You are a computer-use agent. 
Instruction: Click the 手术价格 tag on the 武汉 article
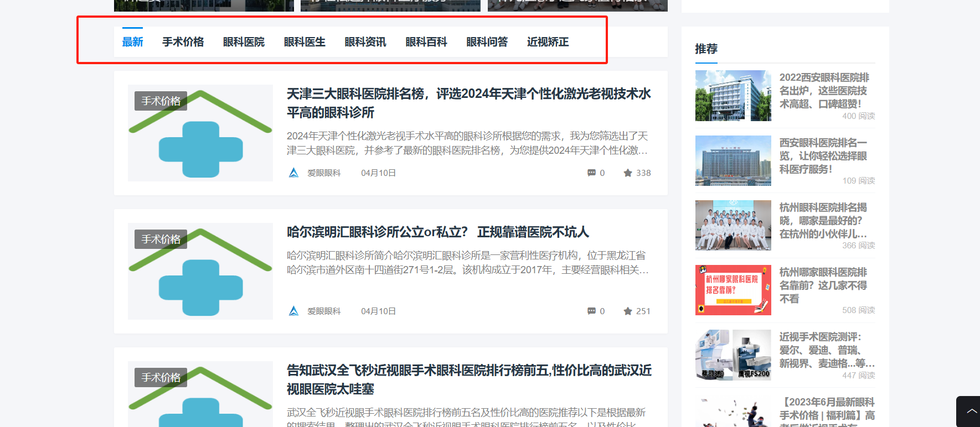[x=161, y=377]
